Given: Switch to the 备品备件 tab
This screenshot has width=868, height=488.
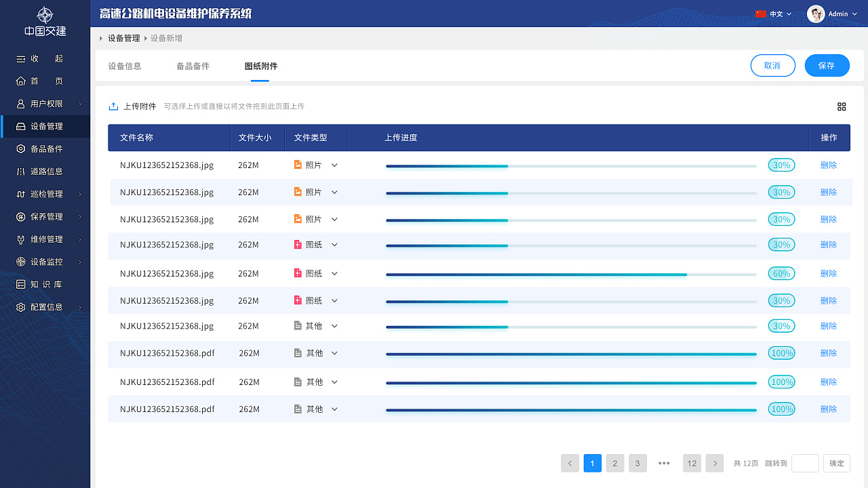Looking at the screenshot, I should coord(193,66).
